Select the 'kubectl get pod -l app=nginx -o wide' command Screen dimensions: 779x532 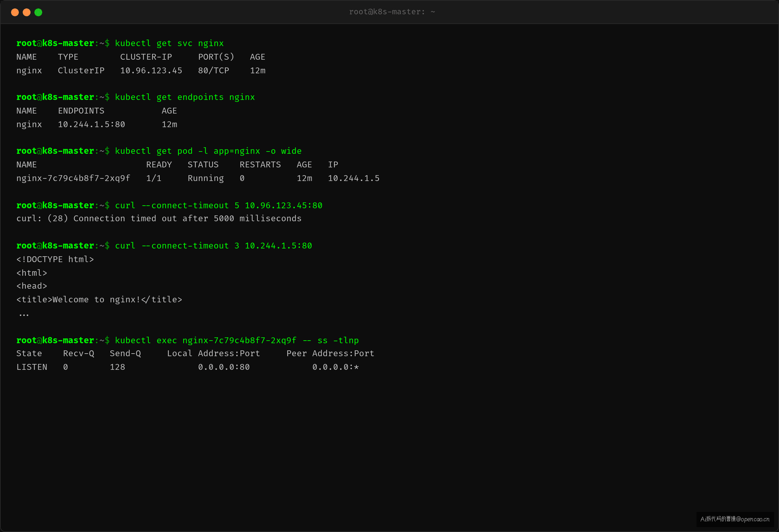pos(208,151)
